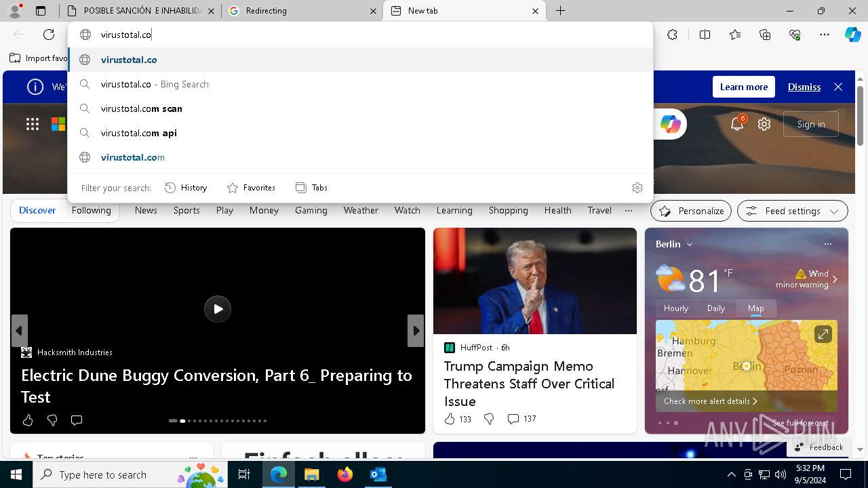Open new tab page settings gear
Viewport: 868px width, 488px height.
(x=764, y=124)
